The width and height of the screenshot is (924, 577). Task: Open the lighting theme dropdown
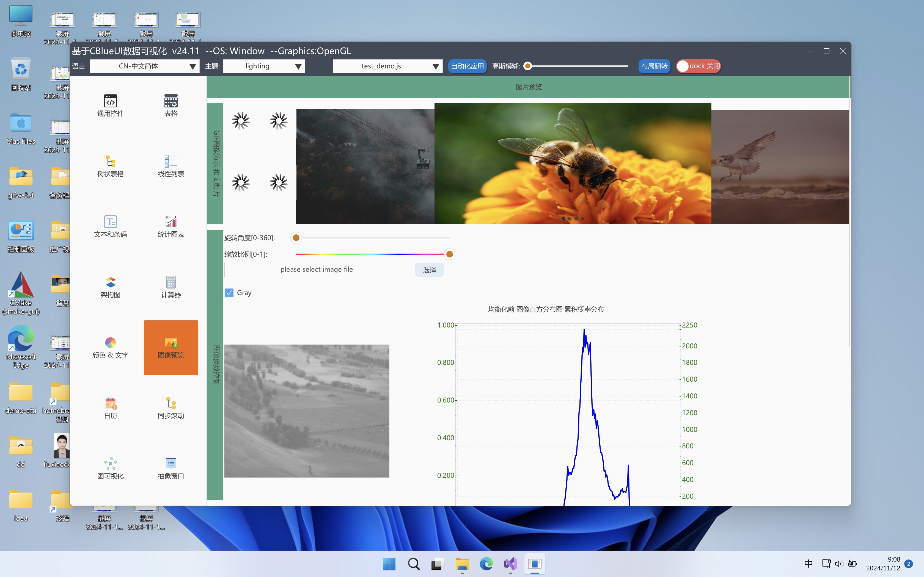pos(263,66)
